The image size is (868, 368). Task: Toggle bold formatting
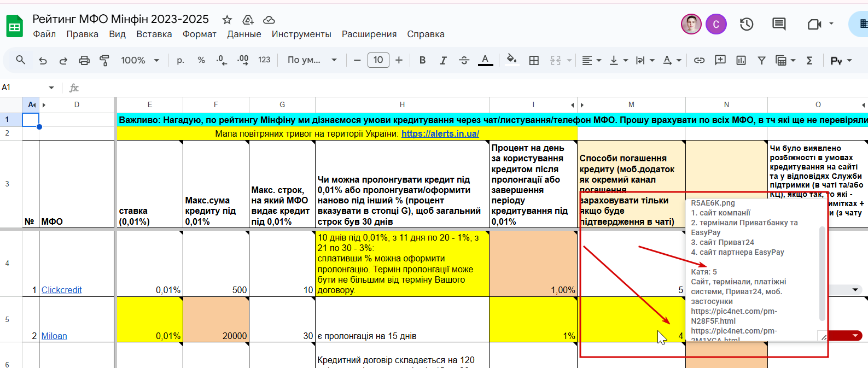coord(422,61)
